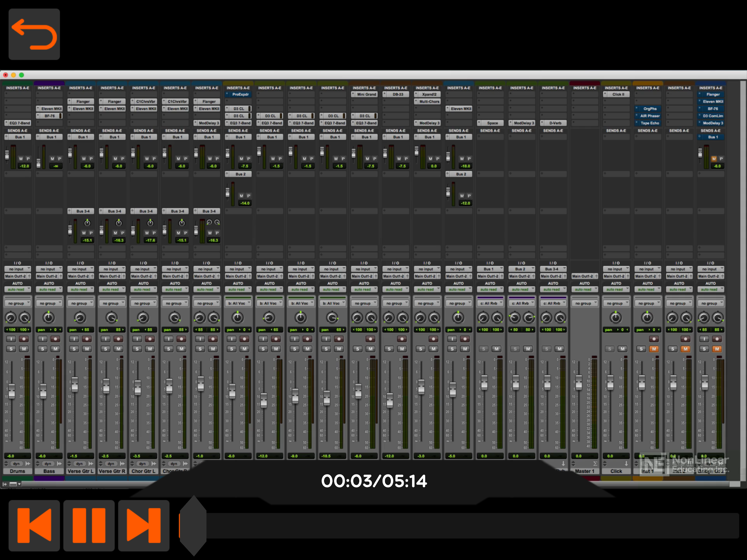Open the ProExpdr insert plugin
The height and width of the screenshot is (560, 747).
240,95
